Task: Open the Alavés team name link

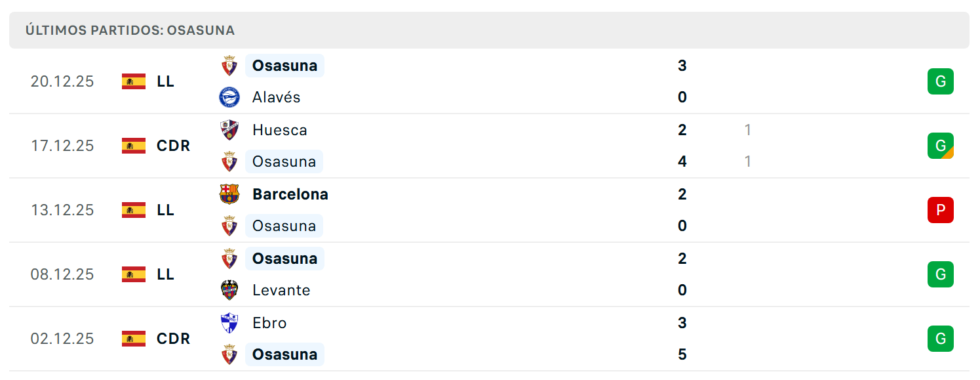Action: coord(276,97)
